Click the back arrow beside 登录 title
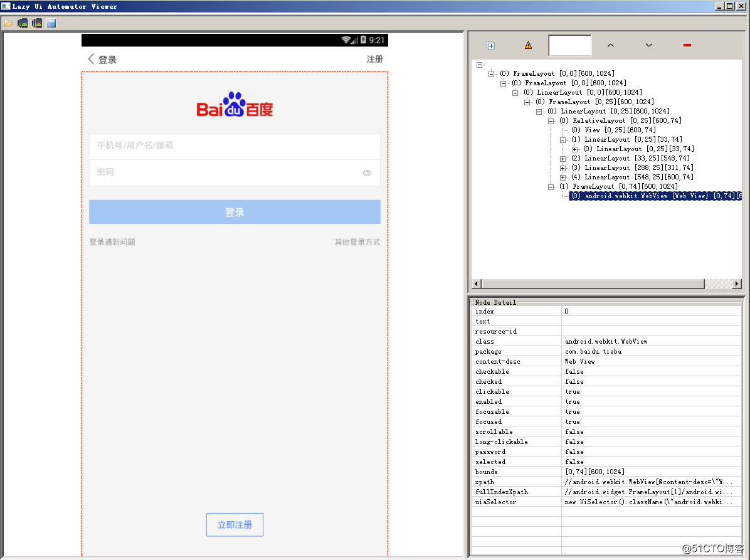Screen dimensions: 750x560 pos(91,59)
